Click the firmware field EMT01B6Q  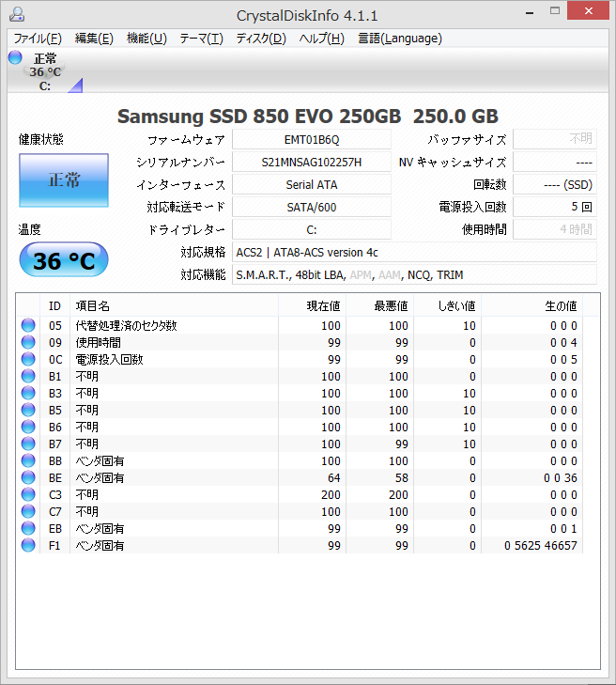(x=312, y=139)
